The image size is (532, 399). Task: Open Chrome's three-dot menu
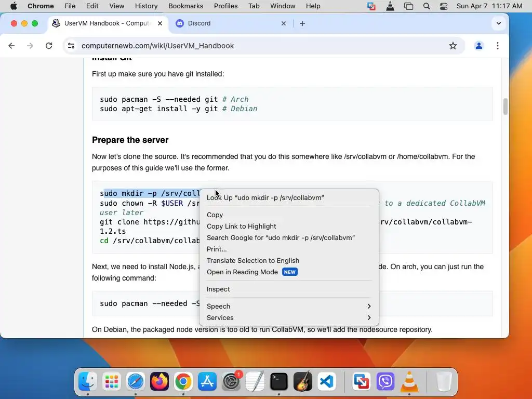pyautogui.click(x=497, y=46)
